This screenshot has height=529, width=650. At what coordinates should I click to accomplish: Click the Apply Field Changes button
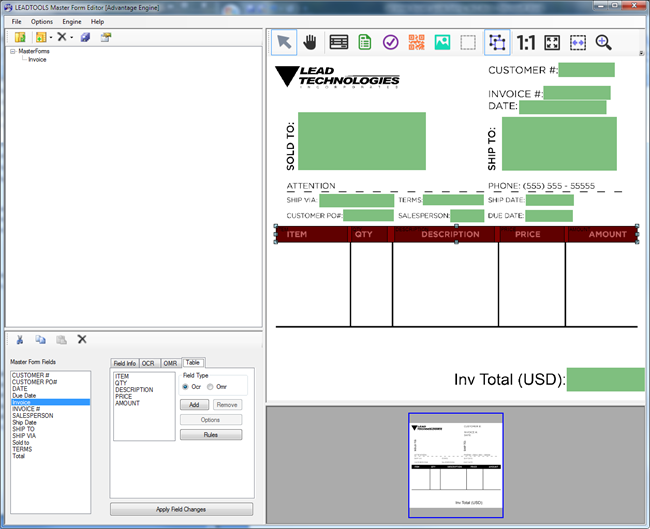pos(181,509)
